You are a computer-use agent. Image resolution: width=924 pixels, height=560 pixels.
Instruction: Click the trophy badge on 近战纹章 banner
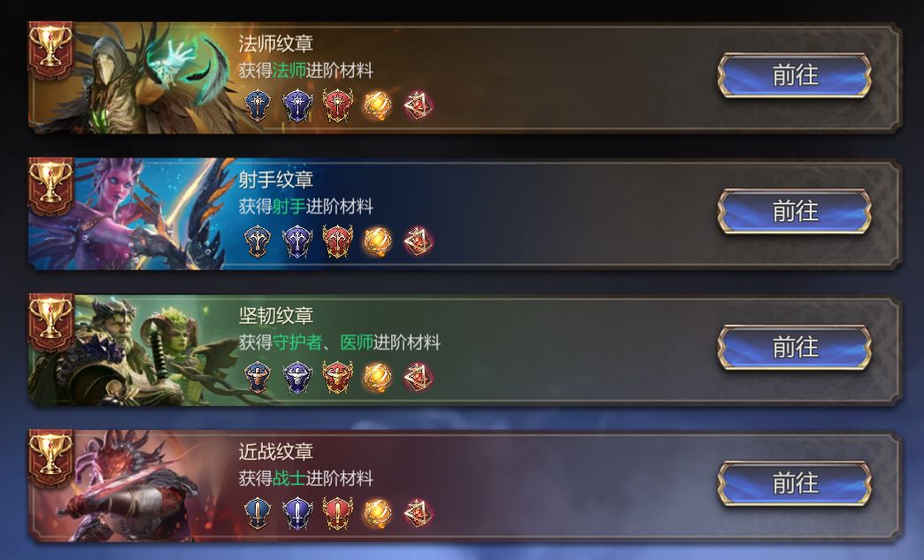50,459
